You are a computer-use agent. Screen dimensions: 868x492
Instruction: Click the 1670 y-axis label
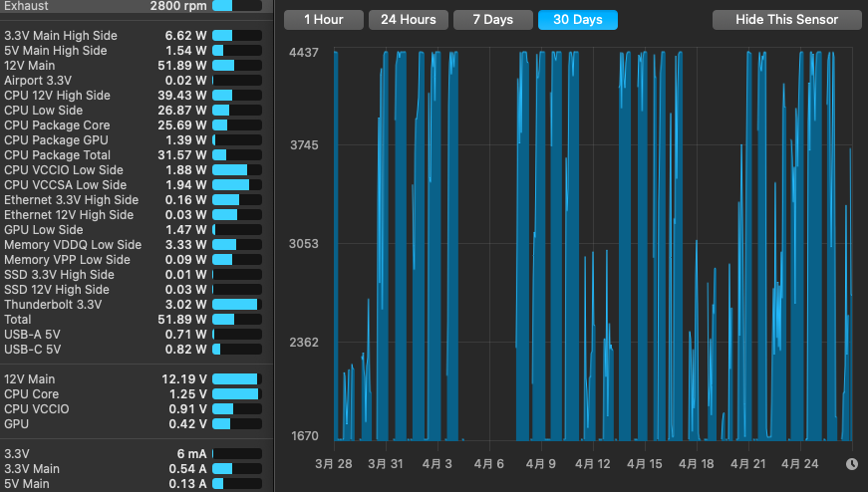[x=305, y=436]
